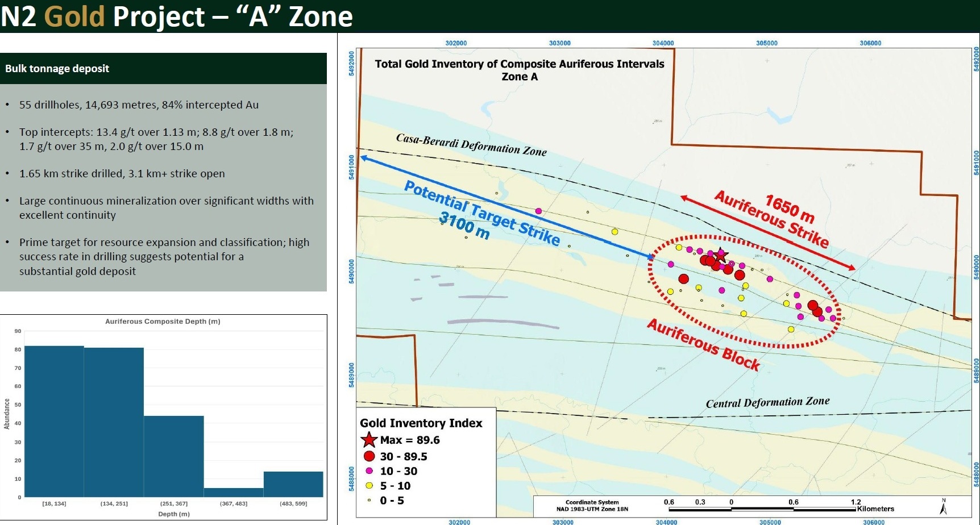Click the red star icon in legend

pos(369,440)
